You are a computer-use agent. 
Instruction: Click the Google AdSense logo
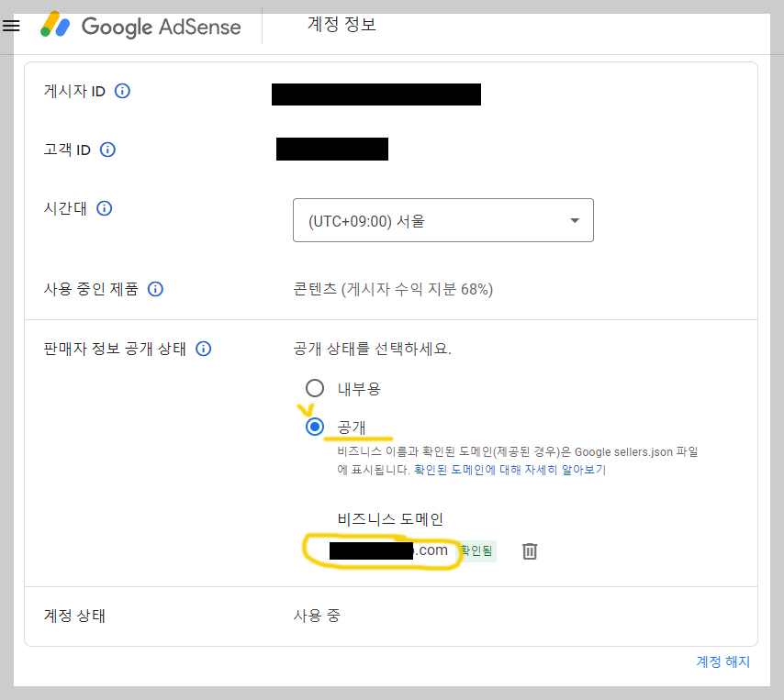(x=140, y=26)
